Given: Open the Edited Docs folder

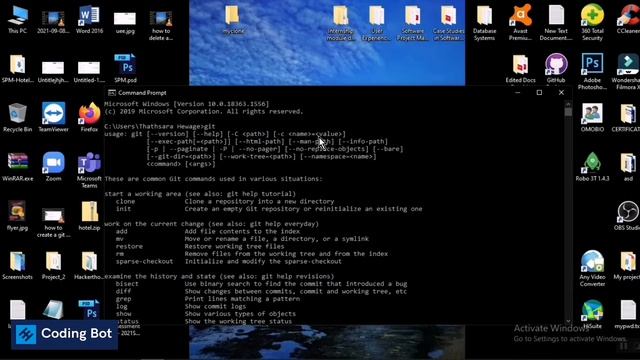Looking at the screenshot, I should 520,69.
